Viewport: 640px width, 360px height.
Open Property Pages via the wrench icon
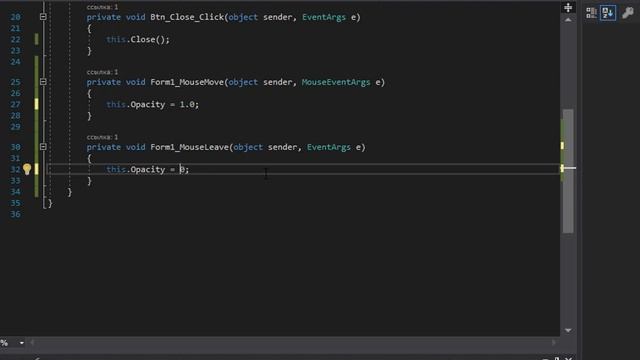click(x=627, y=13)
